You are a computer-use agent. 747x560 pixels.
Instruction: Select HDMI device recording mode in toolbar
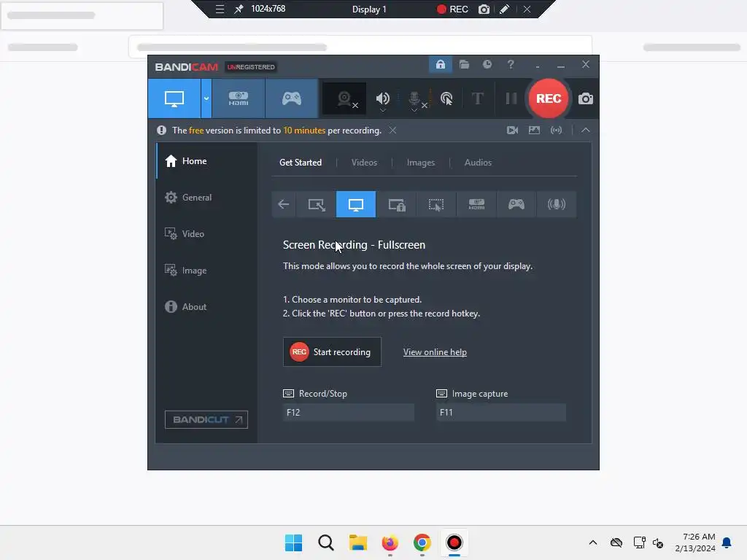pos(239,98)
